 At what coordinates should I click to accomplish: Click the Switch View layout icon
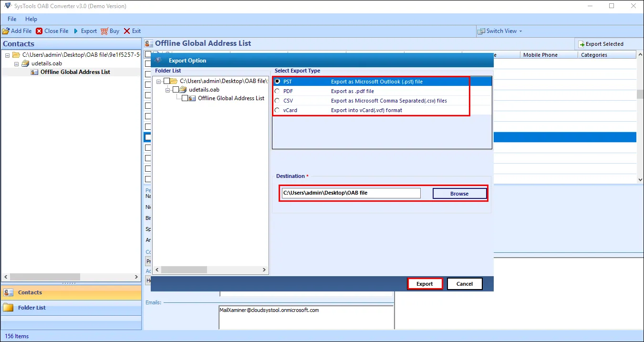coord(481,31)
